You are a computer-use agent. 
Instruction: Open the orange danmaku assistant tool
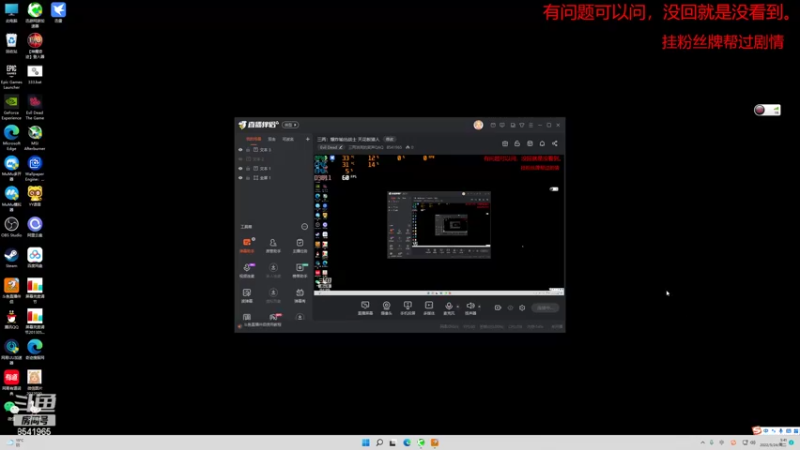click(x=247, y=245)
